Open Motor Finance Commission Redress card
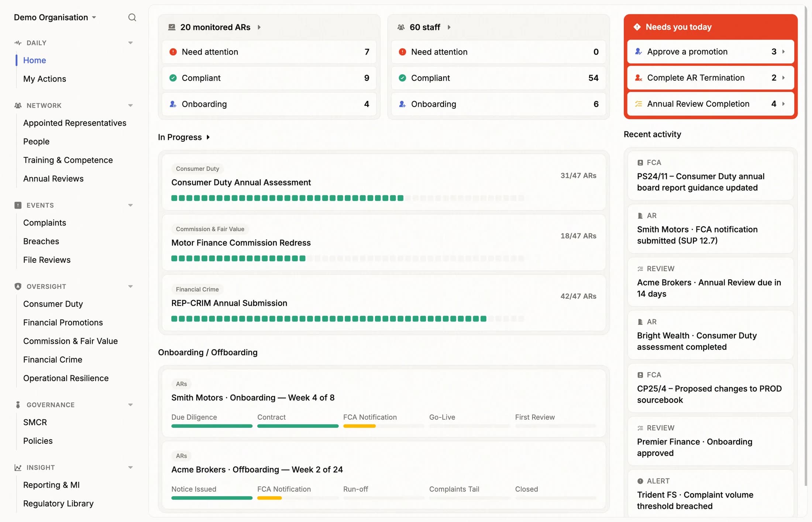 (x=384, y=243)
